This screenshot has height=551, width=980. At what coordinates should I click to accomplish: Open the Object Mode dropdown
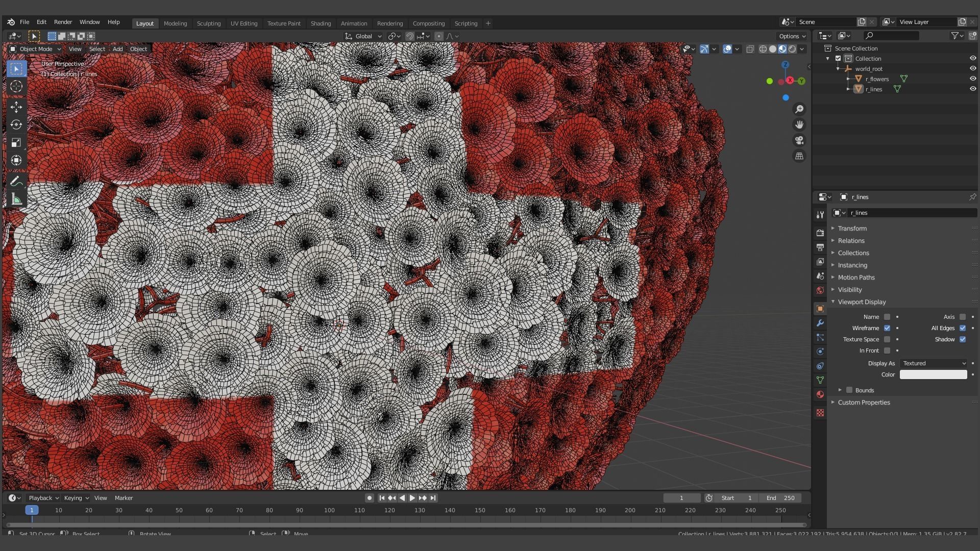tap(35, 49)
